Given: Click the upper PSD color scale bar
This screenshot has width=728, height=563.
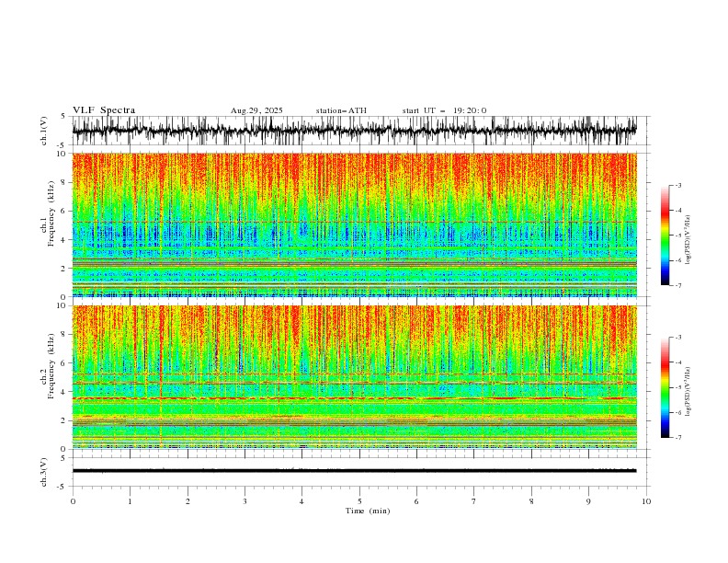Looking at the screenshot, I should (x=665, y=236).
